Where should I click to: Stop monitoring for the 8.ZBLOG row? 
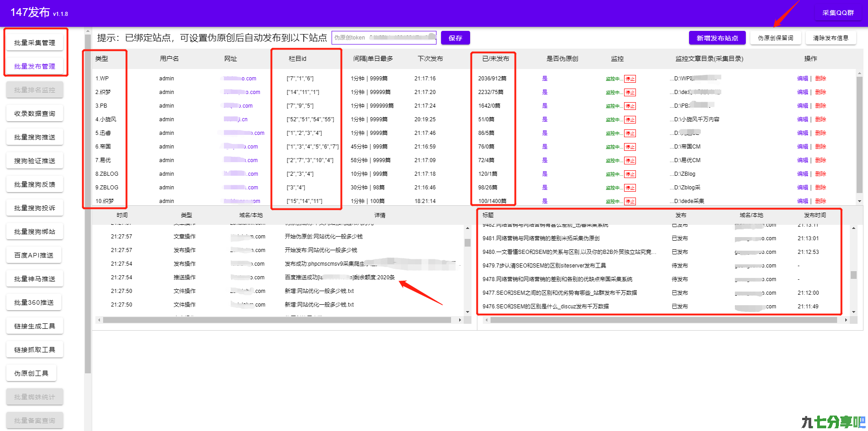pos(630,174)
